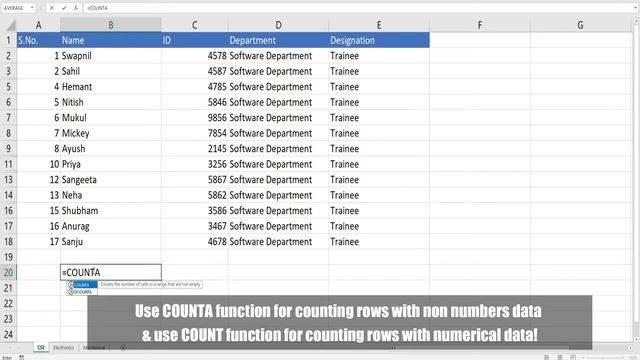
Task: Click the ID cell 4578
Action: [194, 56]
